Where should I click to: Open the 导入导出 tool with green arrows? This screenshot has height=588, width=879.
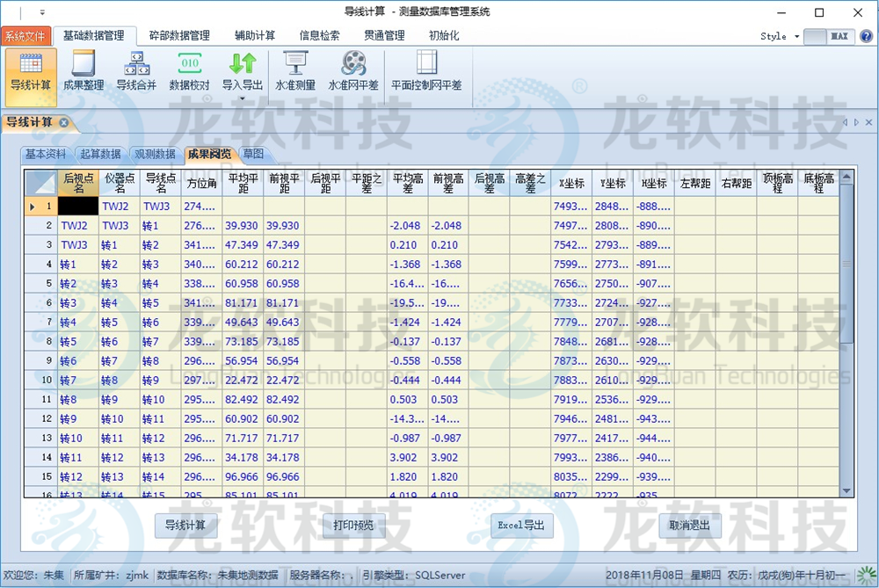pyautogui.click(x=243, y=75)
